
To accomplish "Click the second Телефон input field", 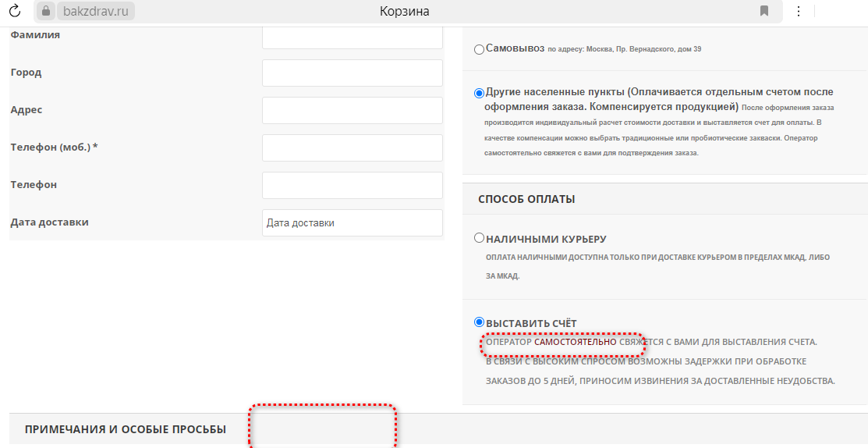I will [x=353, y=185].
